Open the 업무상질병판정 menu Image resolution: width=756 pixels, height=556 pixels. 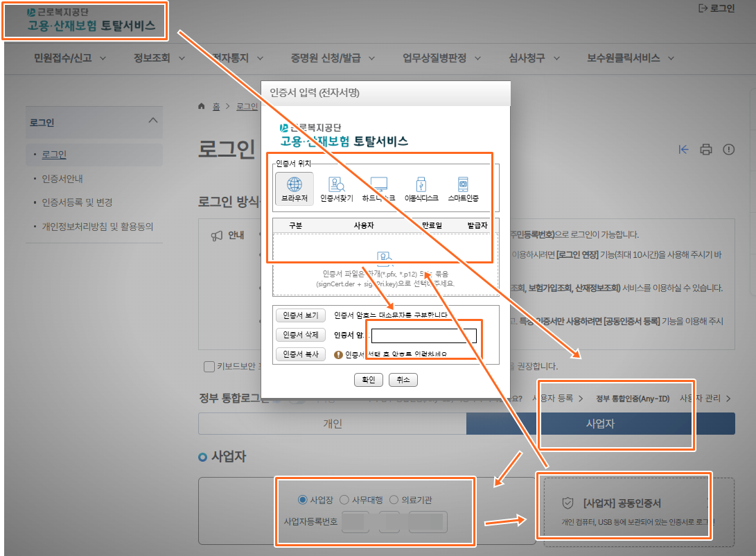(x=441, y=58)
